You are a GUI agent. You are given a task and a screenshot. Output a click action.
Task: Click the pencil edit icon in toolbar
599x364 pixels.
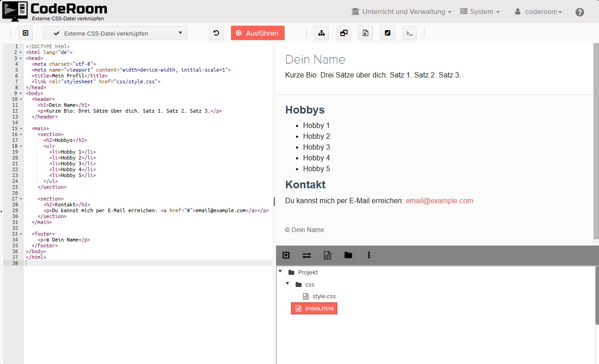[387, 33]
